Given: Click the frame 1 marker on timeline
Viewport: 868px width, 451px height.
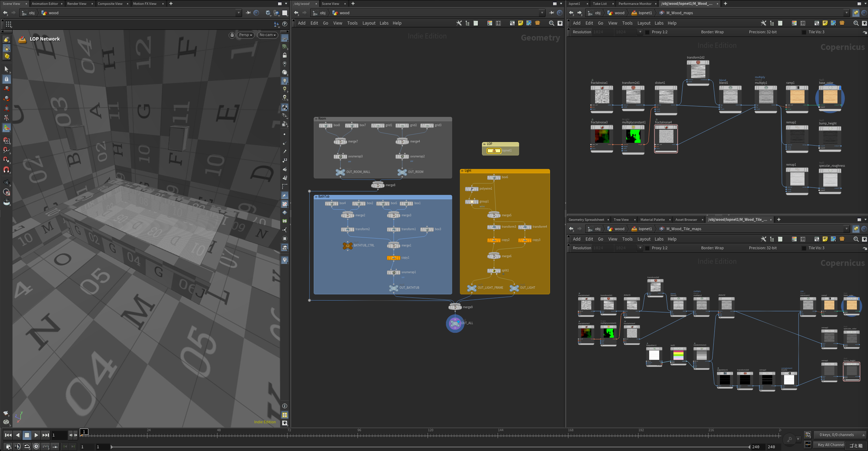Looking at the screenshot, I should point(84,432).
